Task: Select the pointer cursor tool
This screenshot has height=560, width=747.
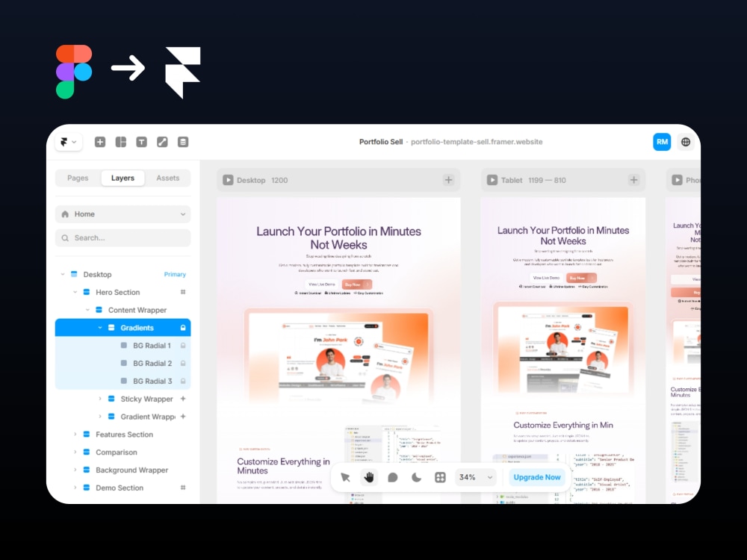Action: coord(345,477)
